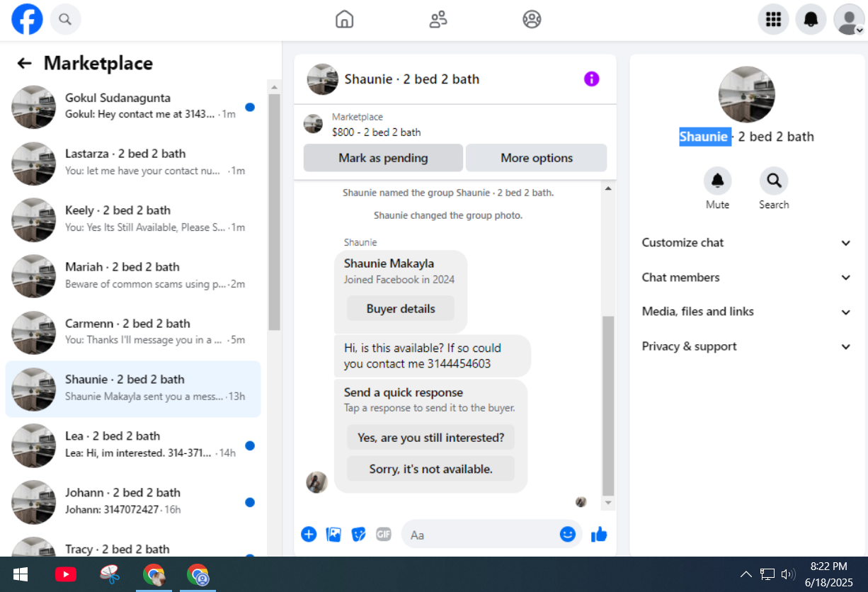This screenshot has height=592, width=868.
Task: Go to the Home feed icon
Action: tap(344, 19)
